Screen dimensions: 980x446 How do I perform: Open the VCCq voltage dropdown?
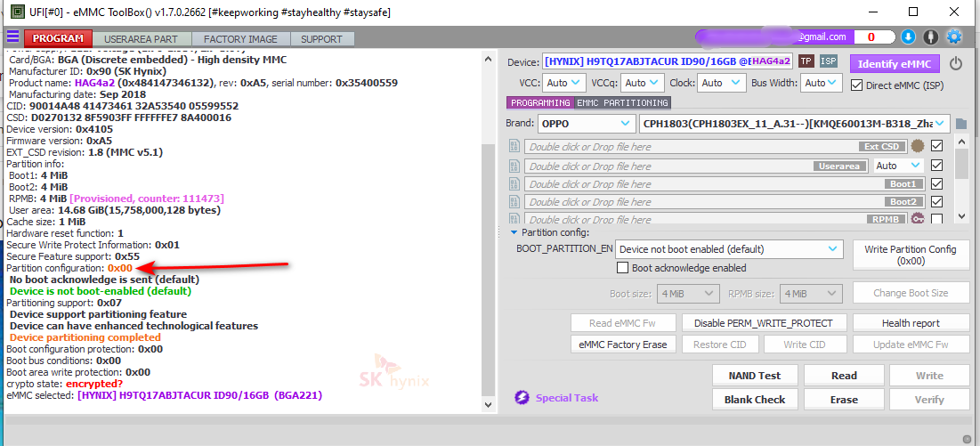point(643,83)
